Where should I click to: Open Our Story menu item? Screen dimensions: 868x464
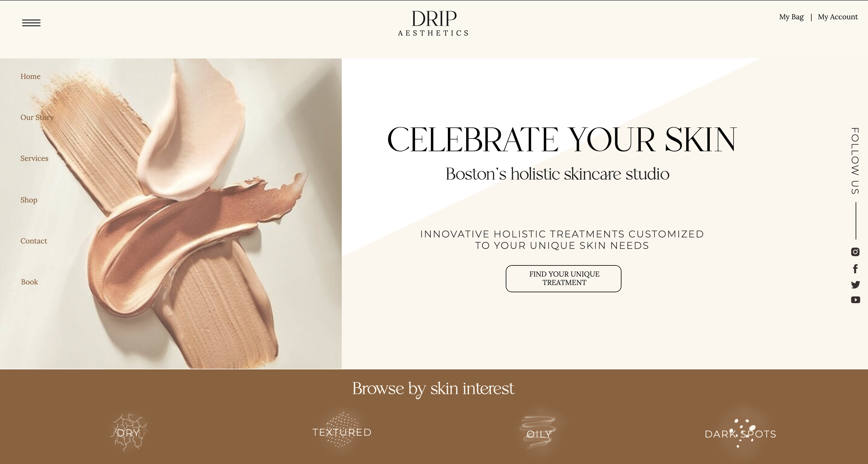pos(37,118)
